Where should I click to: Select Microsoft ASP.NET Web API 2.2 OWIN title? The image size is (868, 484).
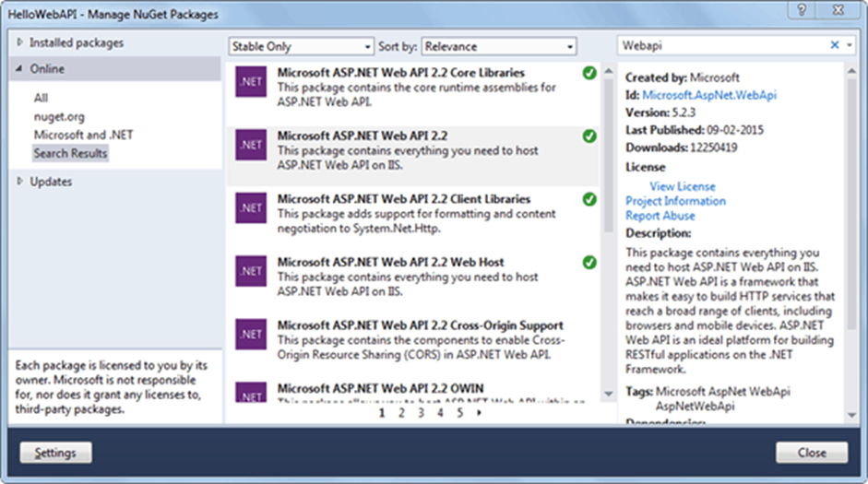tap(380, 388)
